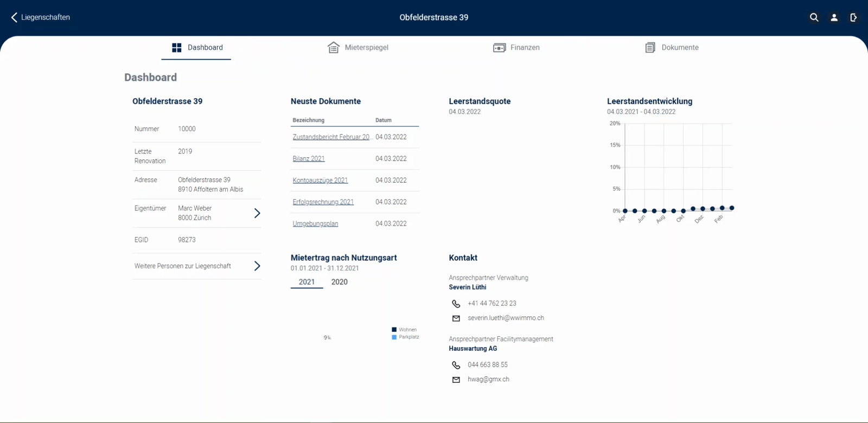Open the Umgebungsplan document

(315, 224)
